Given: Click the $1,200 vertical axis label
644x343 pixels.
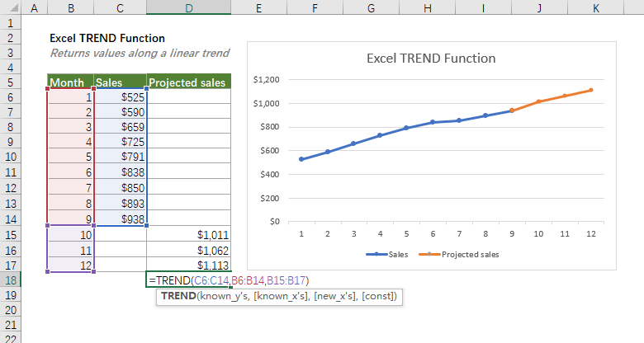Looking at the screenshot, I should coord(268,80).
